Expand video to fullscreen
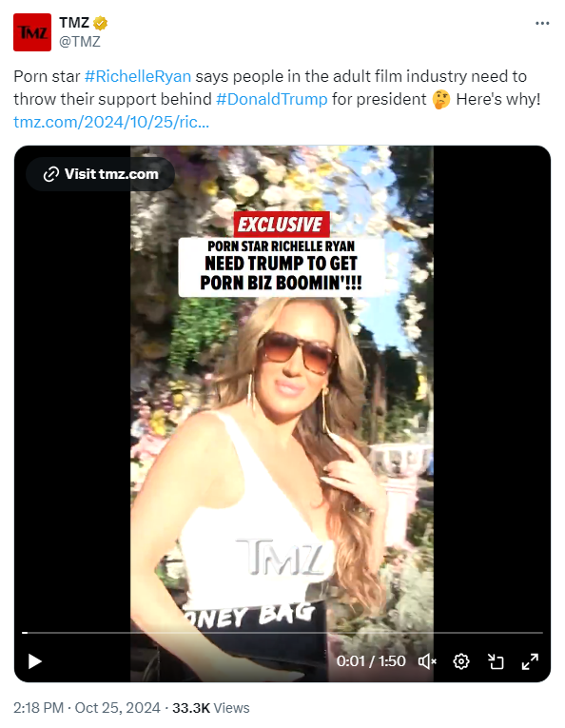The image size is (565, 728). click(530, 661)
